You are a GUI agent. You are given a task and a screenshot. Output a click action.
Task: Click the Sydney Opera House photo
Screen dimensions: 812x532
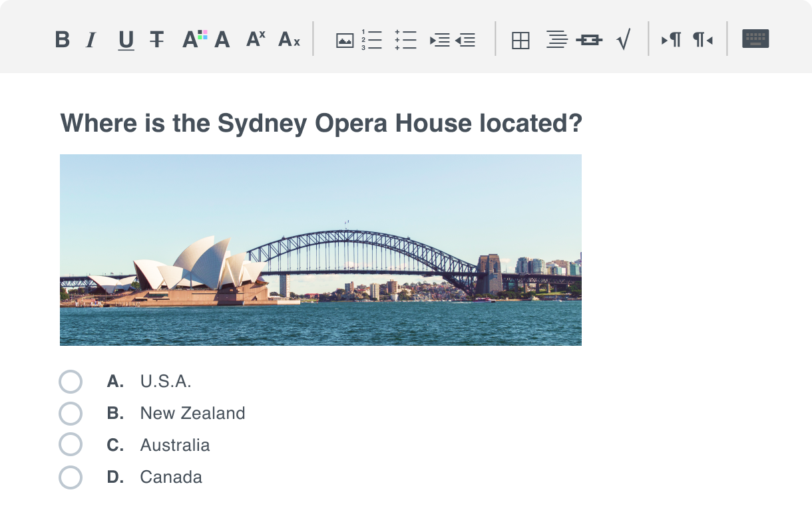[320, 250]
